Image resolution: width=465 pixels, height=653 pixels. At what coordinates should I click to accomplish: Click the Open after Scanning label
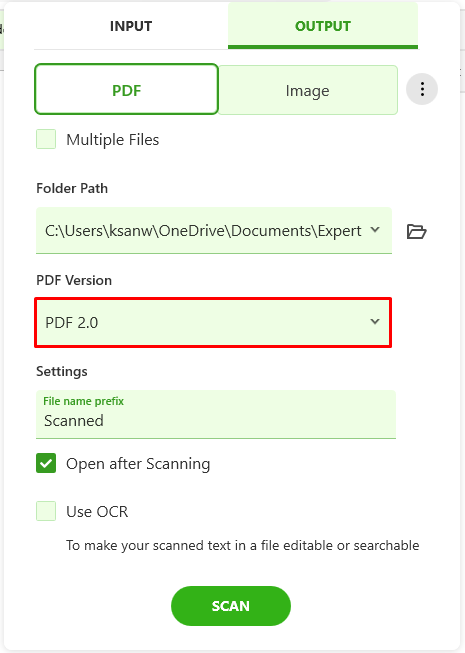(138, 464)
